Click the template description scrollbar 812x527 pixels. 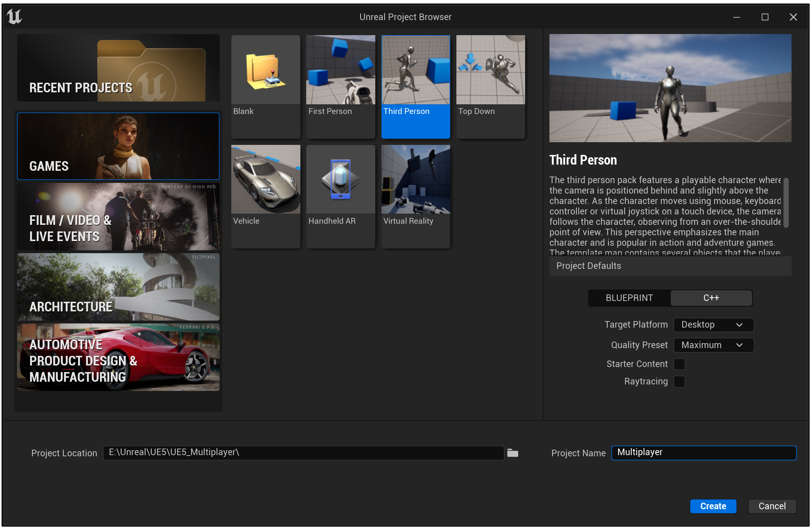pyautogui.click(x=786, y=203)
